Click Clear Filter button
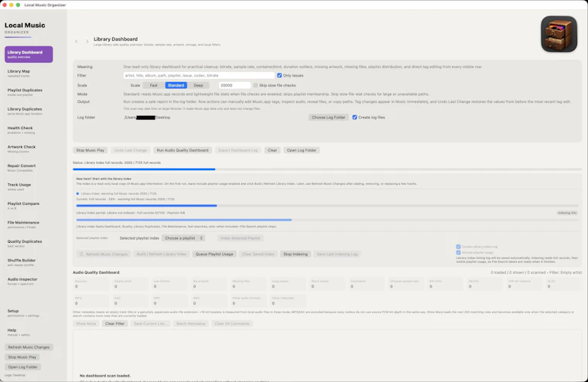This screenshot has height=382, width=588. tap(115, 323)
